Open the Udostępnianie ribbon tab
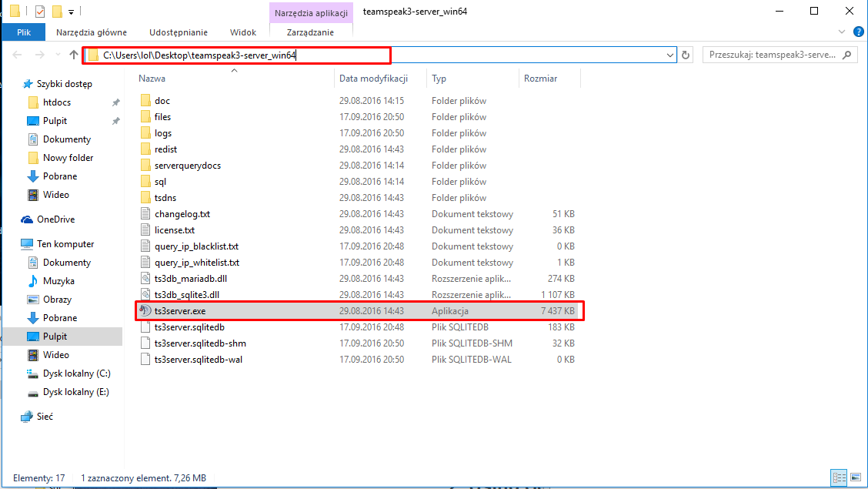This screenshot has height=489, width=868. 179,32
